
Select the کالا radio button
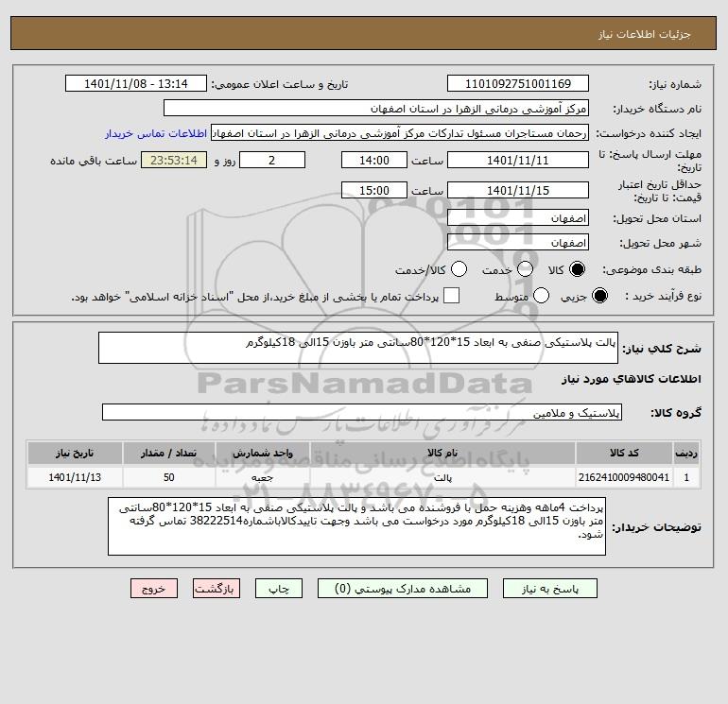coord(577,269)
